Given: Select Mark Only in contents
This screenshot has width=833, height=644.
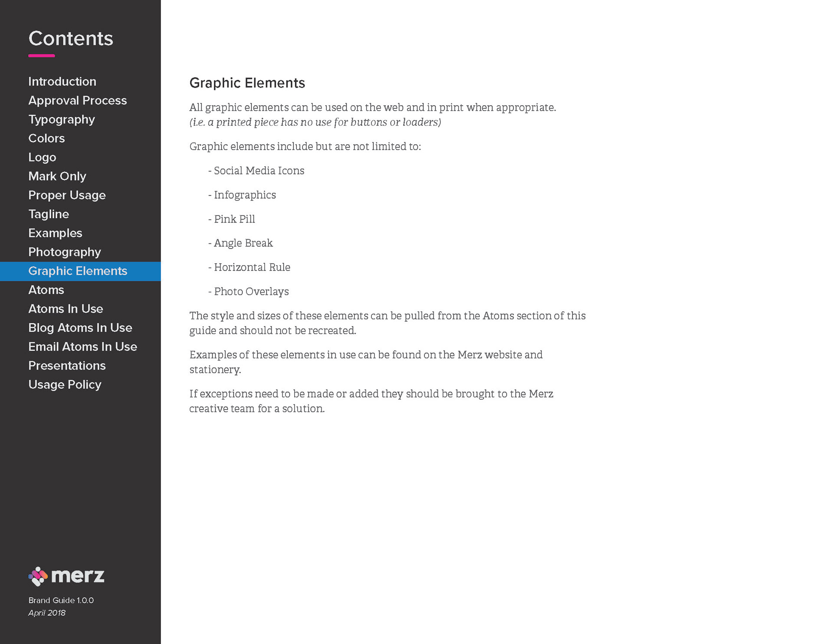Looking at the screenshot, I should coord(57,176).
